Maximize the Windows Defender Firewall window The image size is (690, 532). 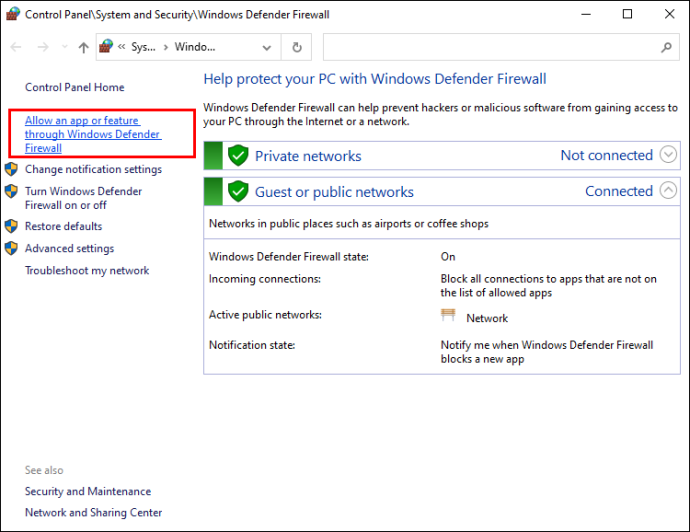628,14
